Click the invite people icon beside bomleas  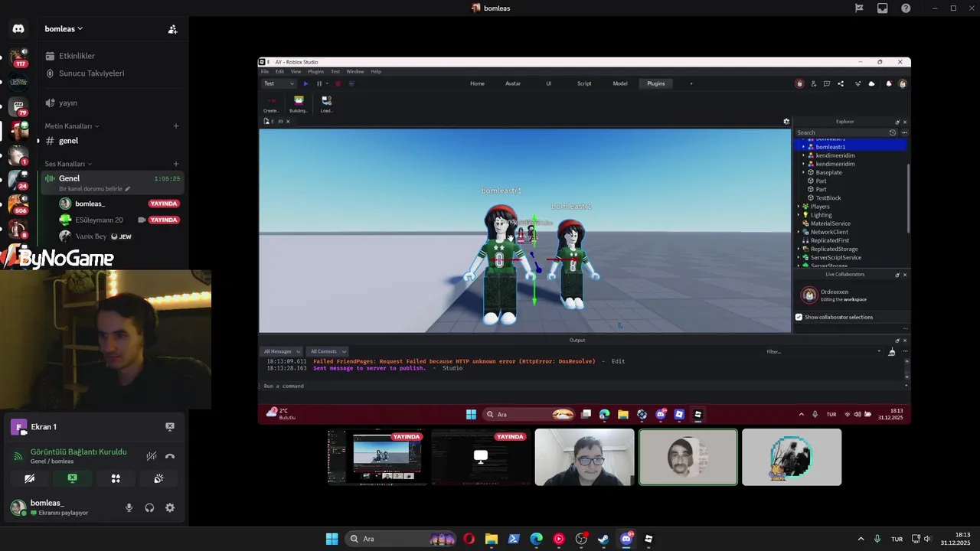(x=172, y=29)
